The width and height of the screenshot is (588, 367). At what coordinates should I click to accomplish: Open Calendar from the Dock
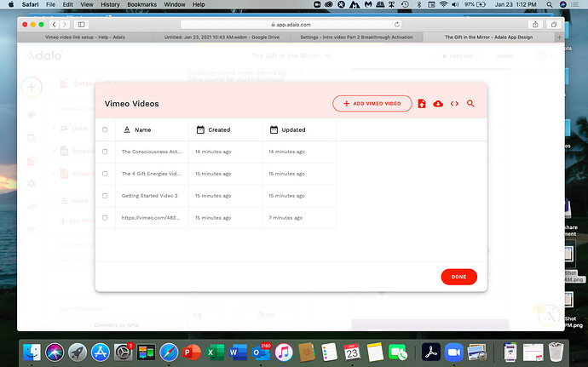[352, 353]
